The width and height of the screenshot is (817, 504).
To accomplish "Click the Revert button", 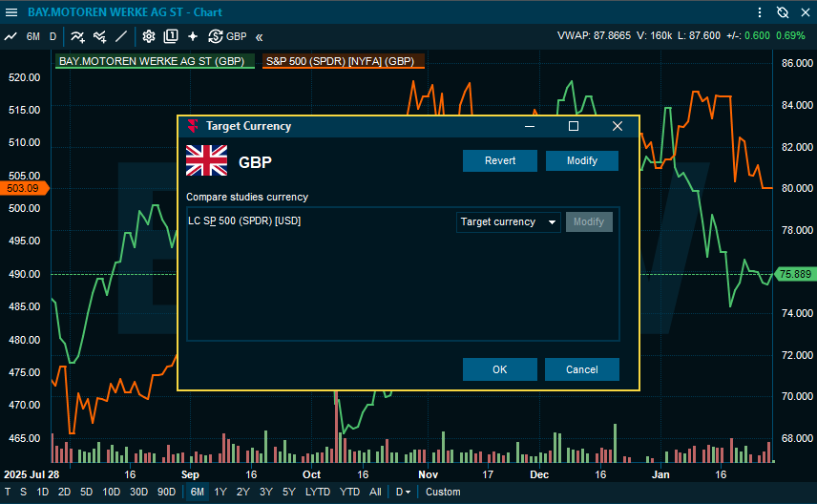I will 500,161.
